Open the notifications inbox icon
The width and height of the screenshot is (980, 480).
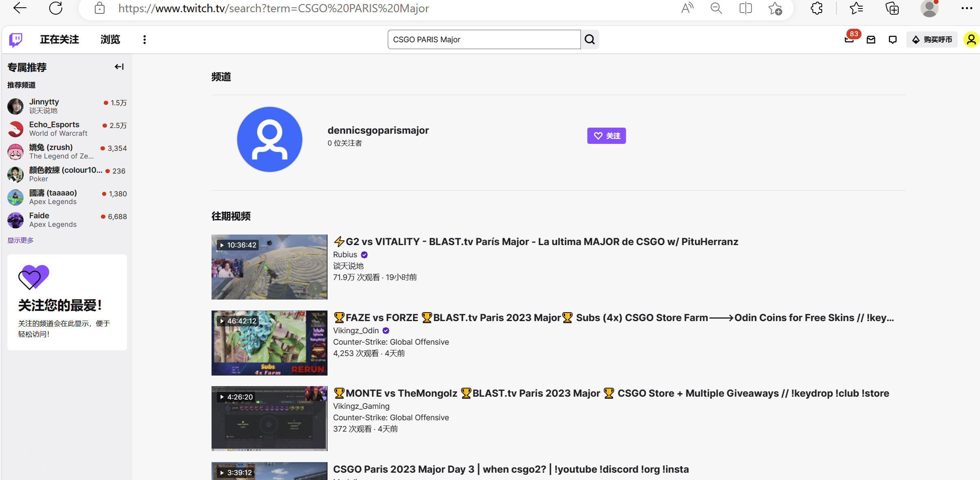(871, 39)
